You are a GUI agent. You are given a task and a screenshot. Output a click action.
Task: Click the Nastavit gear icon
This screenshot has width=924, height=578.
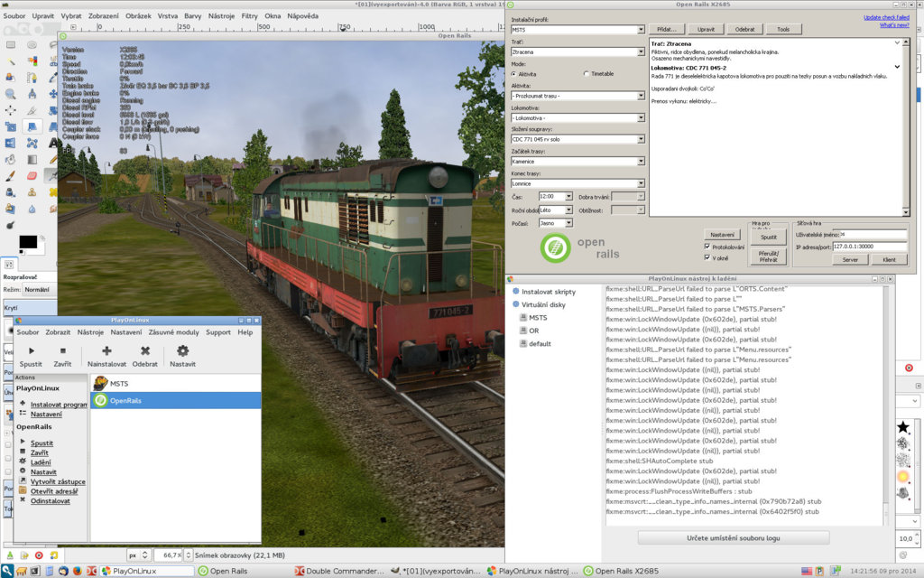pyautogui.click(x=182, y=351)
